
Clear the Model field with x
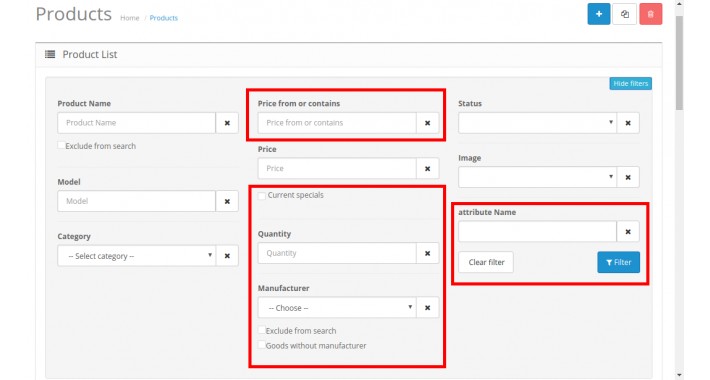coord(227,201)
